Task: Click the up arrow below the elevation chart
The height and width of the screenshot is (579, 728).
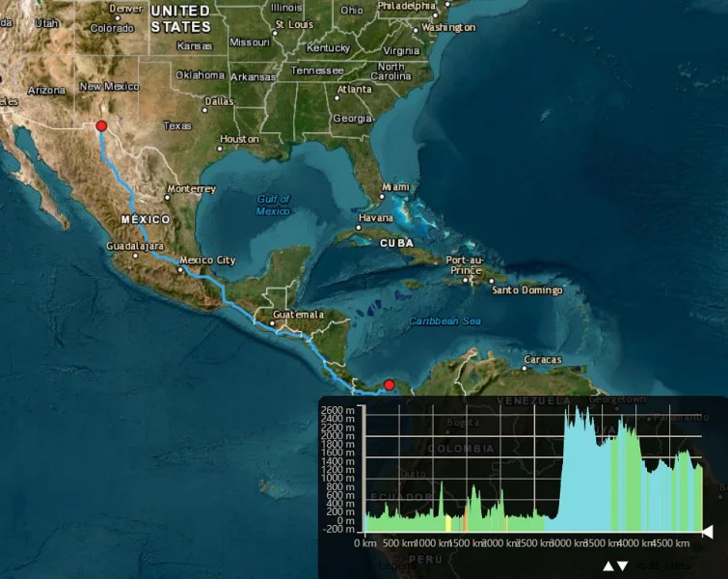Action: 608,566
